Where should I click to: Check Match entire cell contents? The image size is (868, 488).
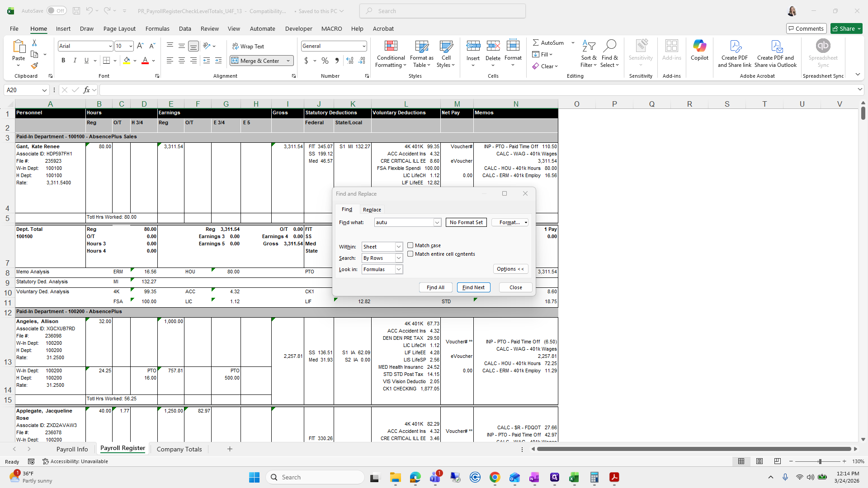[410, 254]
